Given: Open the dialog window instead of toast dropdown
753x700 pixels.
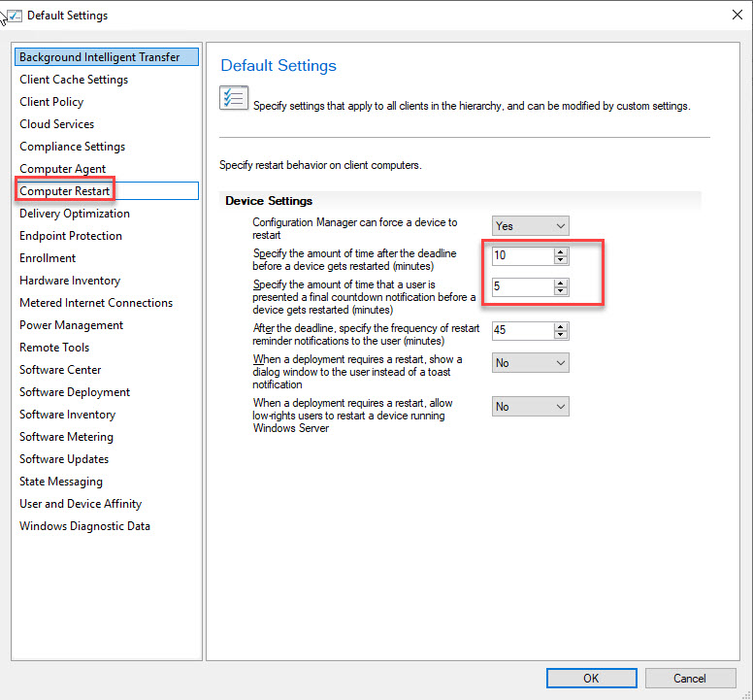Looking at the screenshot, I should click(530, 362).
